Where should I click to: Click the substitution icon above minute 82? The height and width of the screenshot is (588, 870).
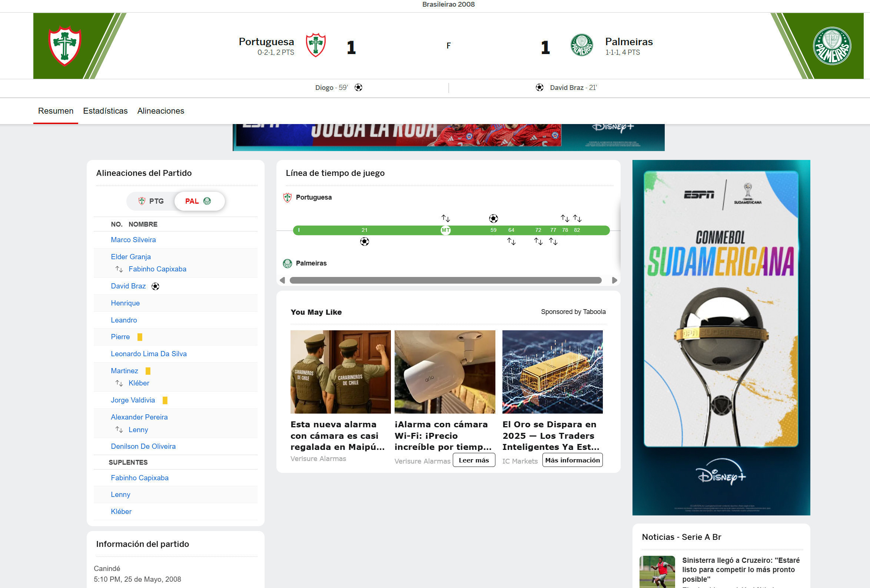pyautogui.click(x=577, y=218)
